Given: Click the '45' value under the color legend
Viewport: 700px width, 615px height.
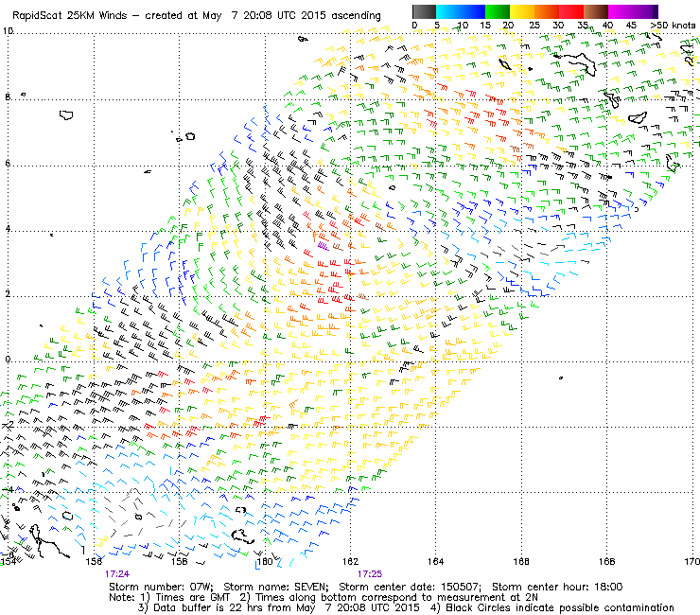Looking at the screenshot, I should (x=631, y=26).
